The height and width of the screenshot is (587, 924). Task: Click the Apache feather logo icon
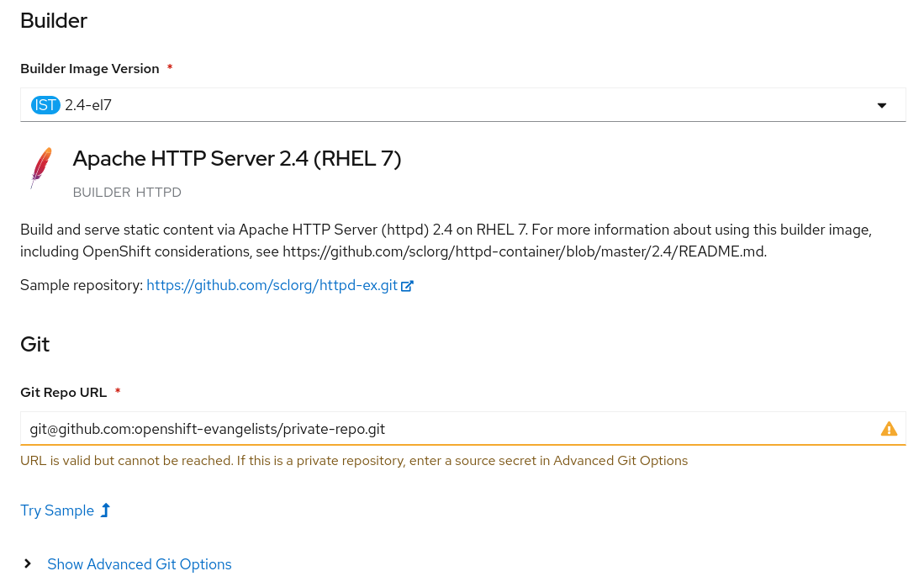tap(40, 167)
